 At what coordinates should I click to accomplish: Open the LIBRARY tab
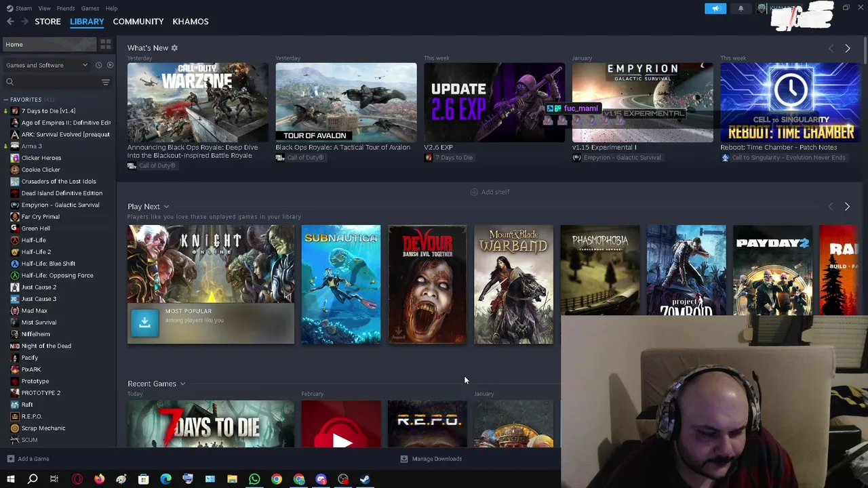pyautogui.click(x=87, y=22)
